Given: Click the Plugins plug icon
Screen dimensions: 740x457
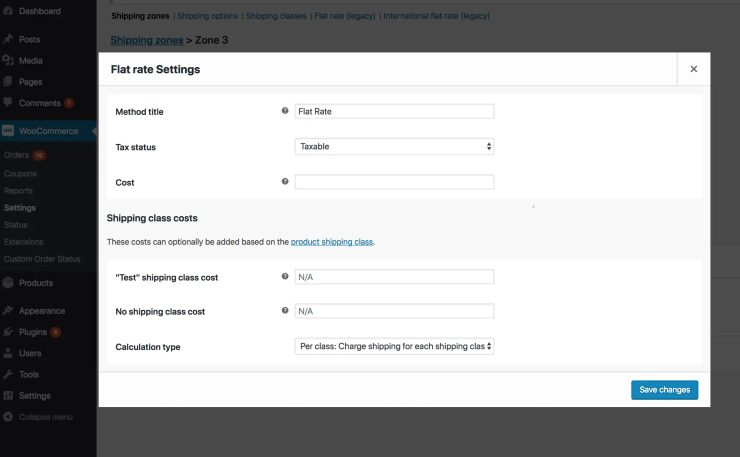Looking at the screenshot, I should pos(8,332).
